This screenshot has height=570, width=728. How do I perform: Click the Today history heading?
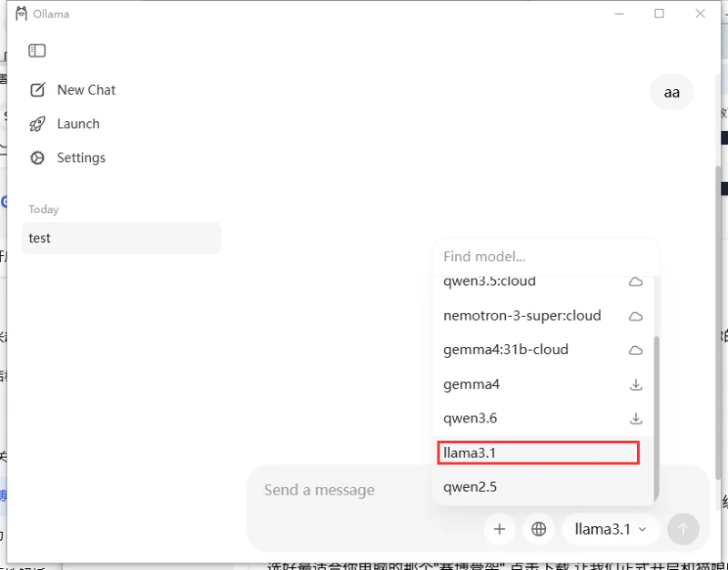[x=44, y=209]
